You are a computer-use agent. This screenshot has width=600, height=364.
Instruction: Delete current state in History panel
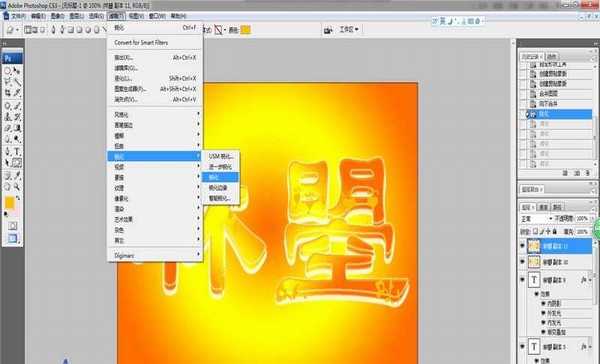tap(587, 173)
